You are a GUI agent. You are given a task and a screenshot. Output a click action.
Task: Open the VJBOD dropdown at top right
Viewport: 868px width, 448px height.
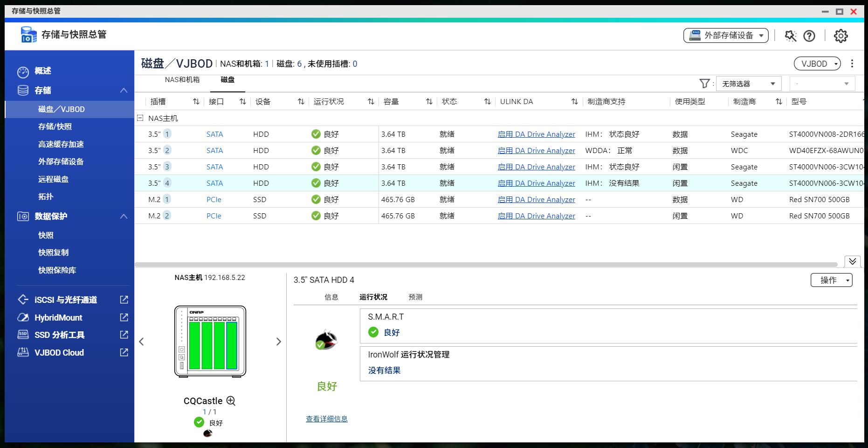coord(817,63)
